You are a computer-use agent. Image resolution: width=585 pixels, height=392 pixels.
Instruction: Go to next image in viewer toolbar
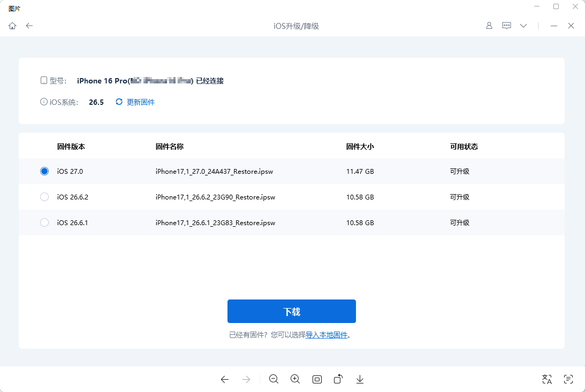coord(246,379)
